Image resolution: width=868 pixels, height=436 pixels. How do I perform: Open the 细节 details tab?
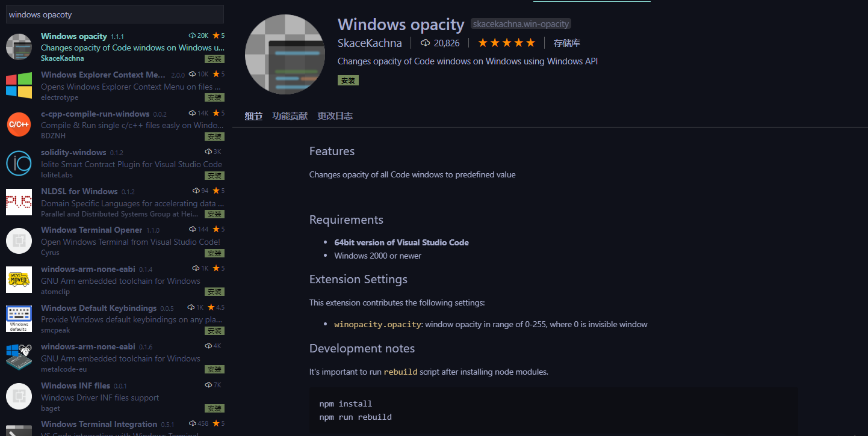[x=253, y=116]
